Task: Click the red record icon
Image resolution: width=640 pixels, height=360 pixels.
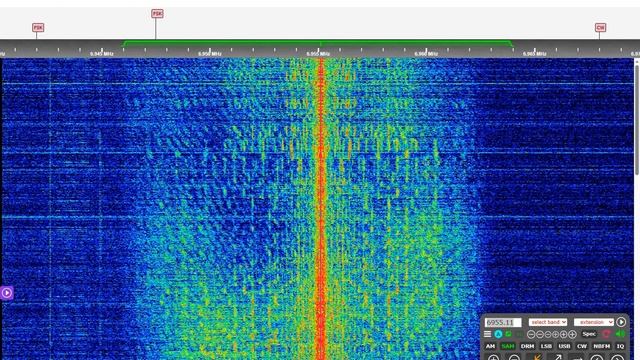Action: [607, 334]
